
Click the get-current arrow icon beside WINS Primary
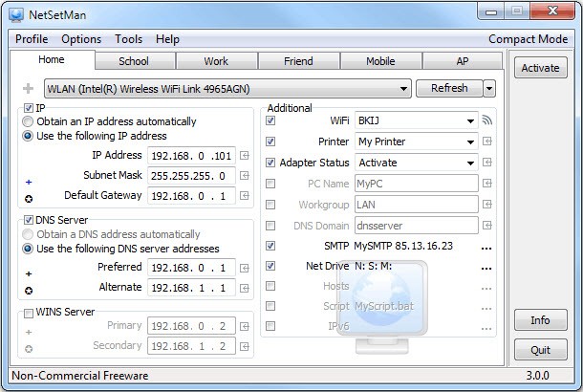[x=245, y=327]
